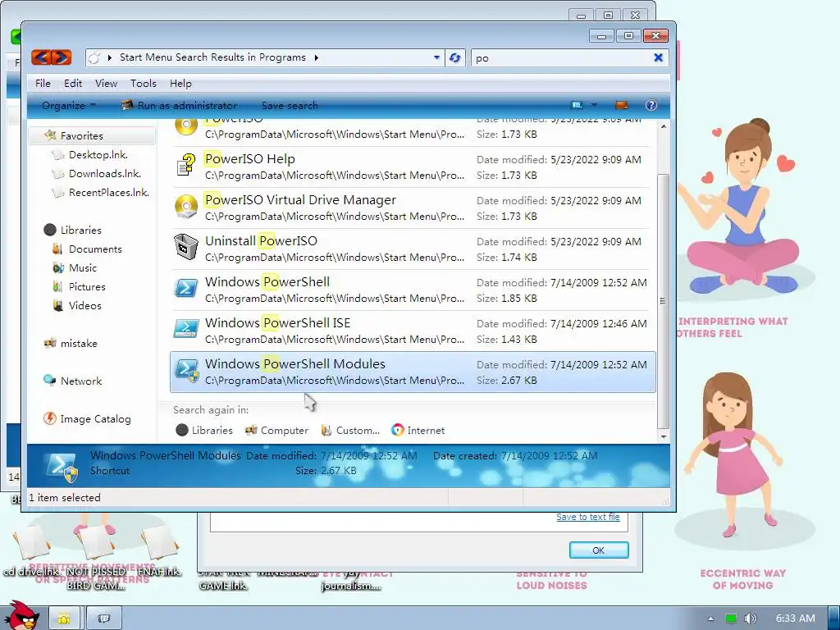840x630 pixels.
Task: Select Libraries in navigation pane
Action: [x=73, y=230]
